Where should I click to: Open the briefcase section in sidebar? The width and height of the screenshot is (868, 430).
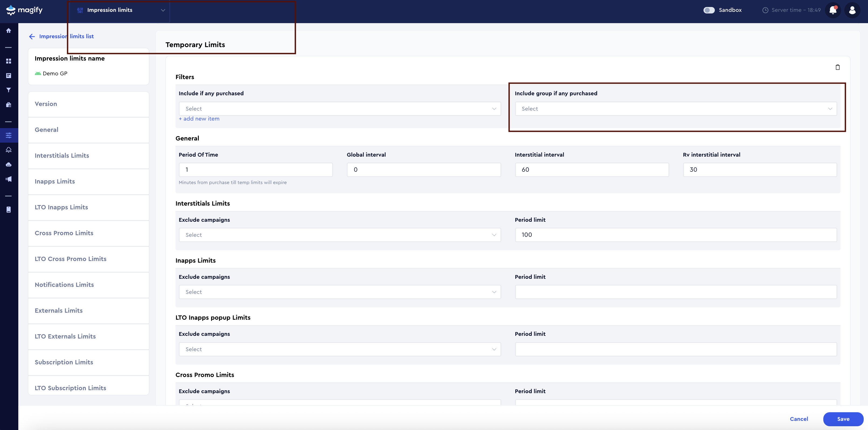point(8,104)
